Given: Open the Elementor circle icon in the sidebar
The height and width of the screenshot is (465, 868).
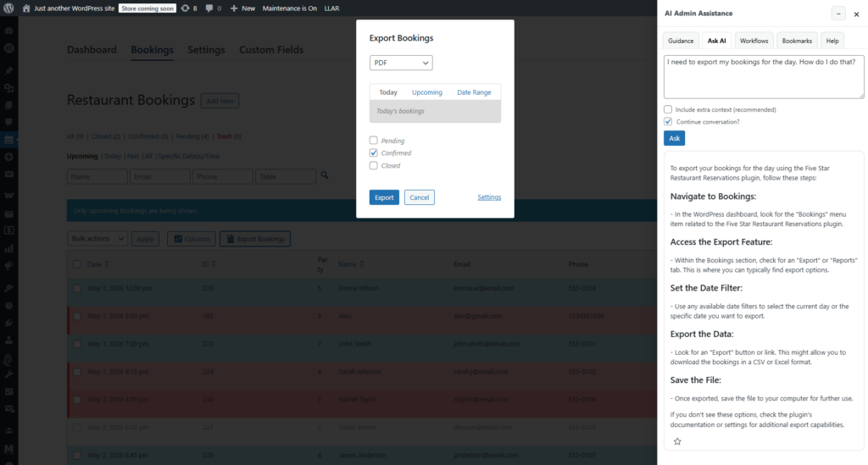Looking at the screenshot, I should click(x=8, y=48).
